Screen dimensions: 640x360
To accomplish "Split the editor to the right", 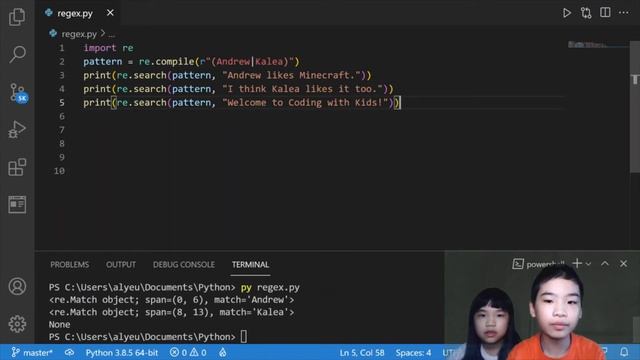I will [x=605, y=13].
